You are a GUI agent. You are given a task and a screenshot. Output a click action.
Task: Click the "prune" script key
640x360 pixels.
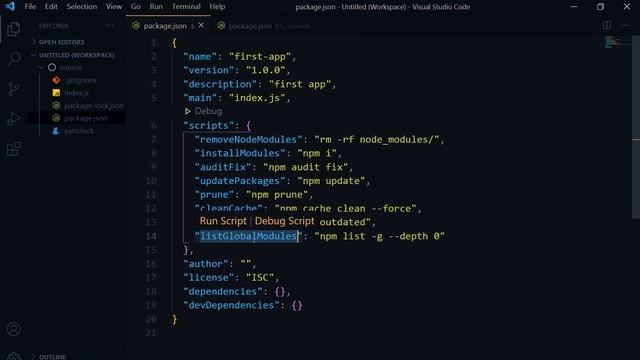coord(214,195)
